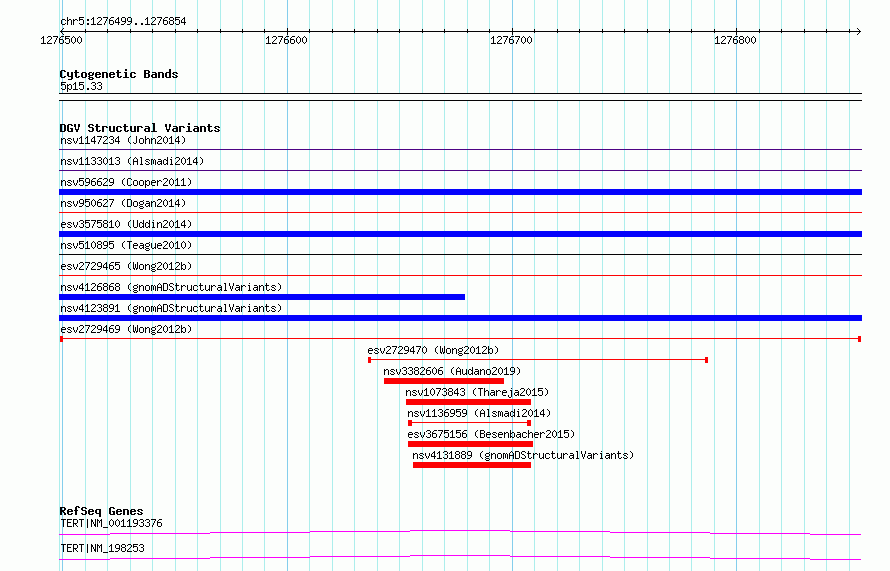
Task: Click the 1276800 ruler coordinate
Action: pos(735,40)
